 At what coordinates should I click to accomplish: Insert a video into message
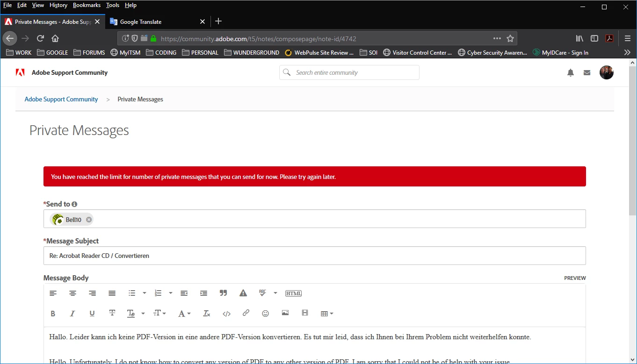[305, 314]
